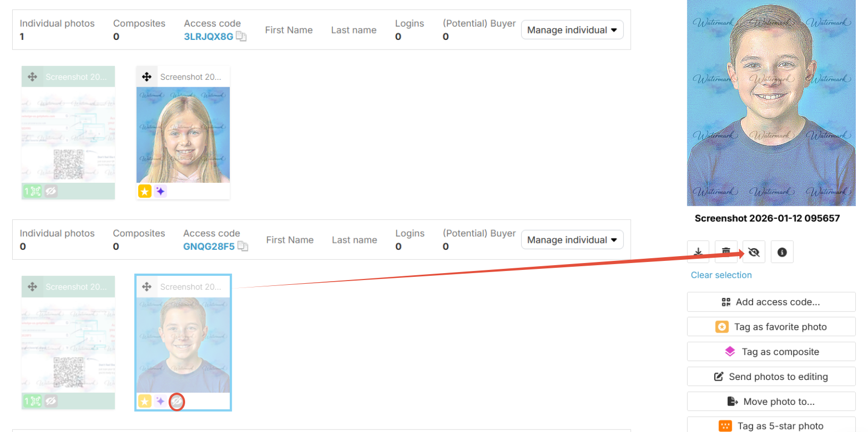Open access code 3LRJQX8G link
Viewport: 868px width, 432px height.
point(208,37)
